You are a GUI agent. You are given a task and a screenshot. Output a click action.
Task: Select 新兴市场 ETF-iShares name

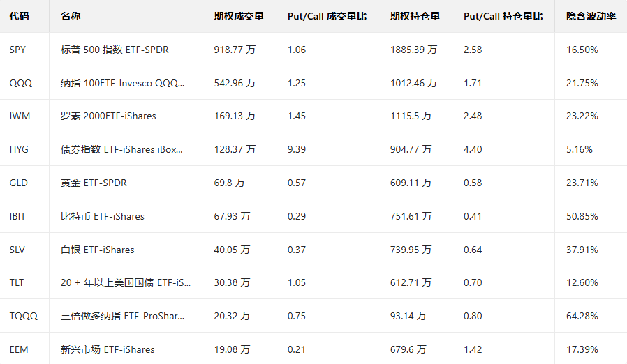[108, 349]
